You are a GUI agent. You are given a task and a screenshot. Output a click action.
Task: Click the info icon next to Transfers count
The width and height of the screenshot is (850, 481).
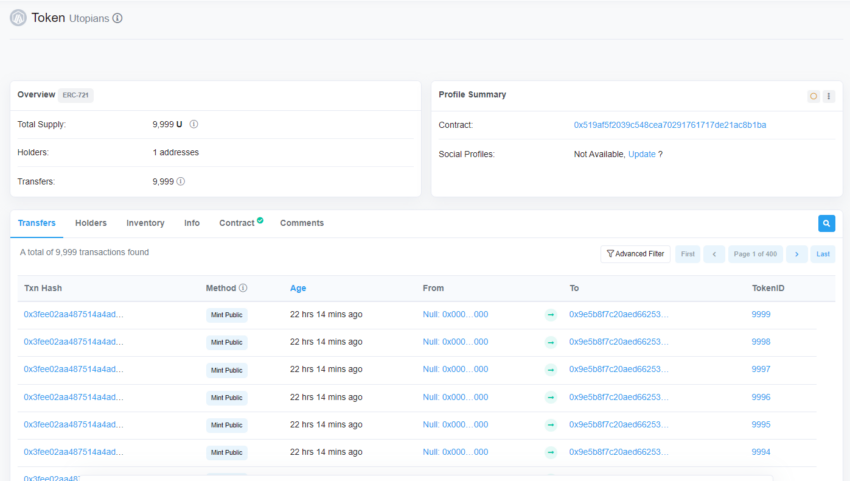(x=181, y=182)
